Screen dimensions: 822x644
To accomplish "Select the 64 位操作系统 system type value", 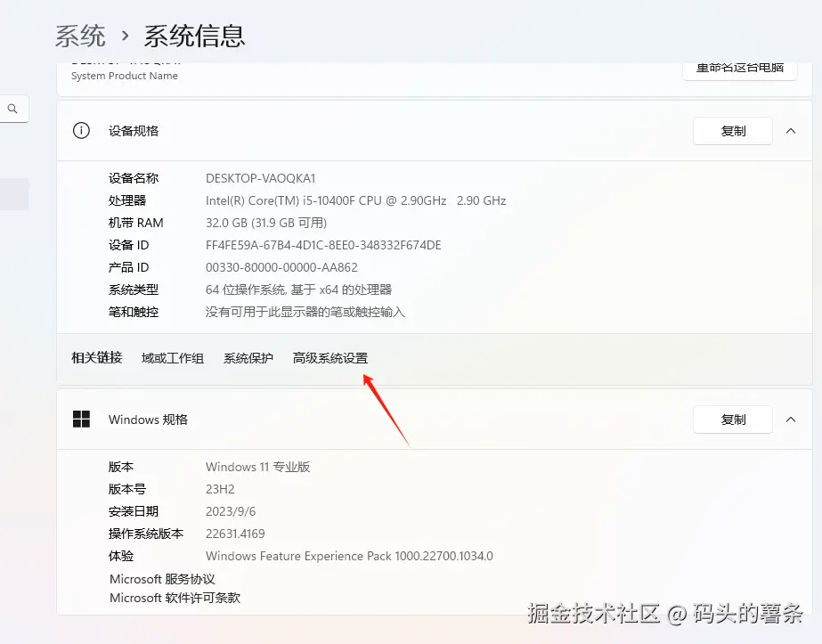I will point(299,289).
